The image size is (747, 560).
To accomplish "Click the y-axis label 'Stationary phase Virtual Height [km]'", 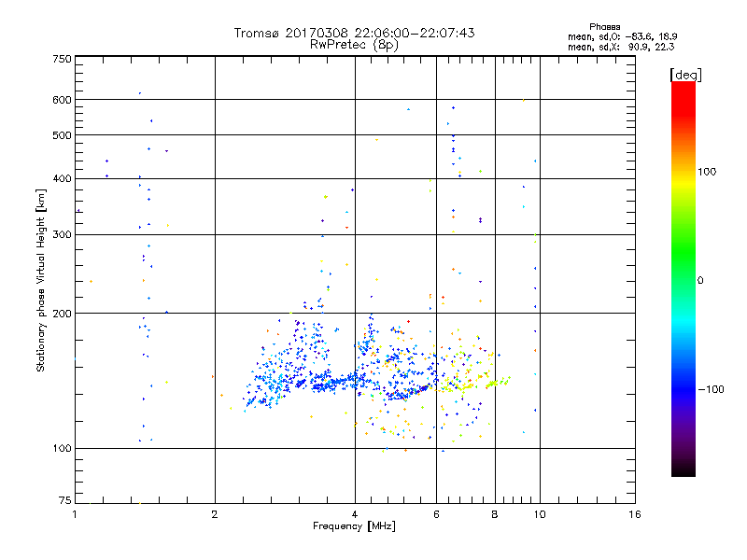I will click(x=40, y=281).
